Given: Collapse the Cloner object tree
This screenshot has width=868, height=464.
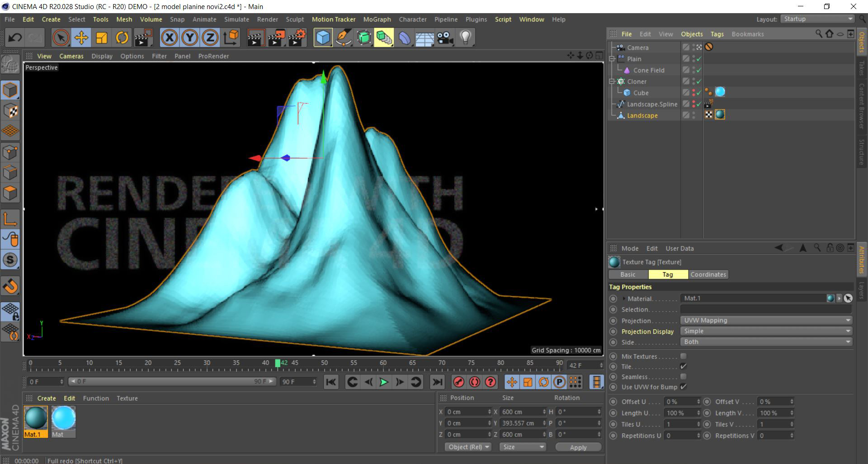Looking at the screenshot, I should click(612, 81).
